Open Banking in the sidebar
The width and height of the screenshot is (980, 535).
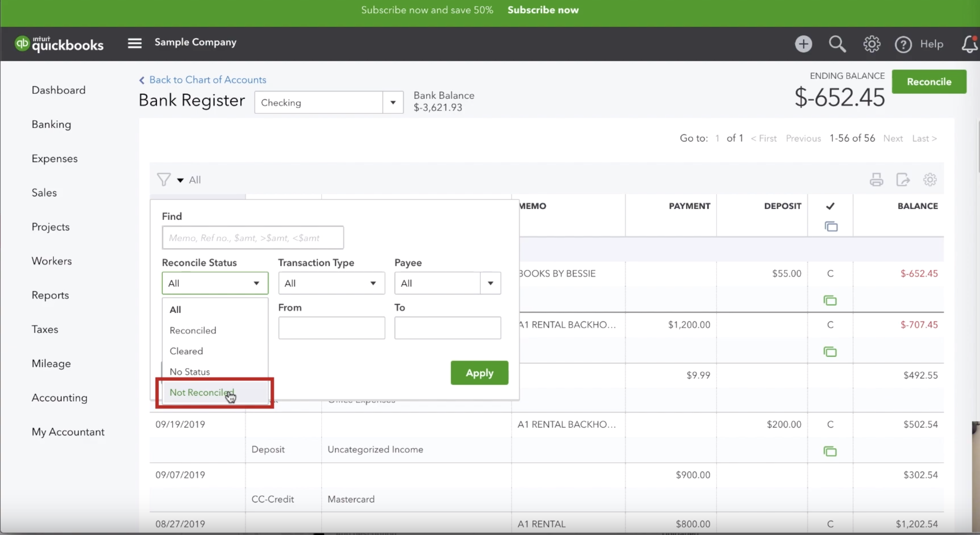click(x=51, y=124)
